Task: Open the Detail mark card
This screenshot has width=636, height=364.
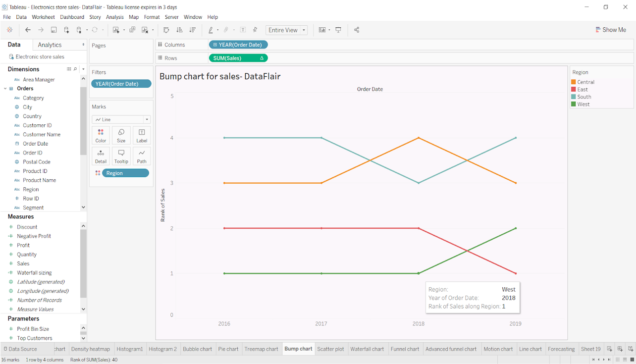Action: [x=101, y=156]
